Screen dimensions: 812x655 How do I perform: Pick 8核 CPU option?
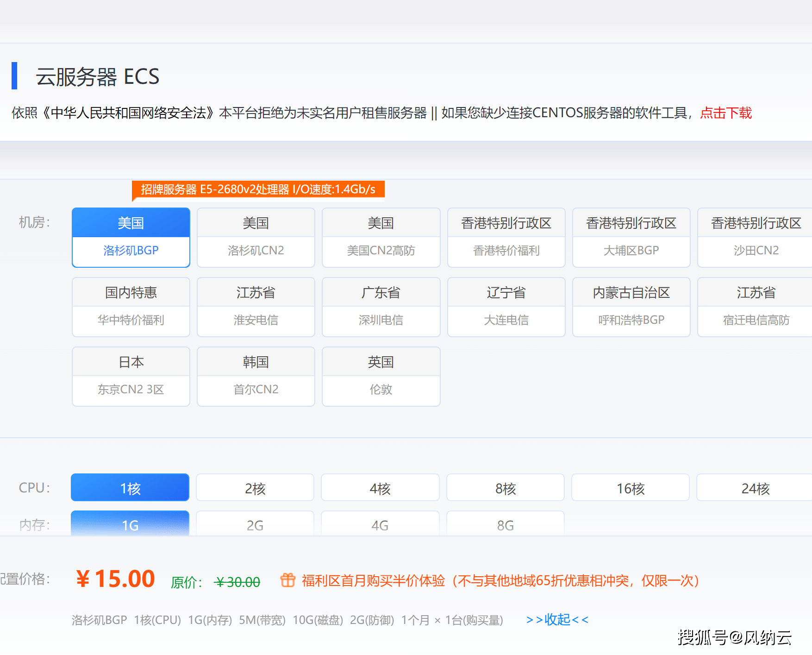[x=506, y=487]
